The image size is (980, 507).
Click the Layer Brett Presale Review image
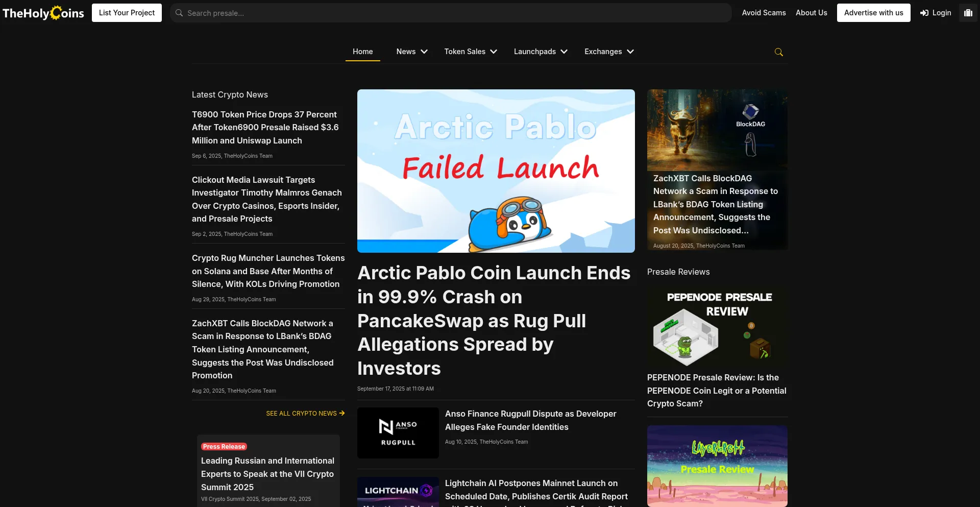(717, 466)
